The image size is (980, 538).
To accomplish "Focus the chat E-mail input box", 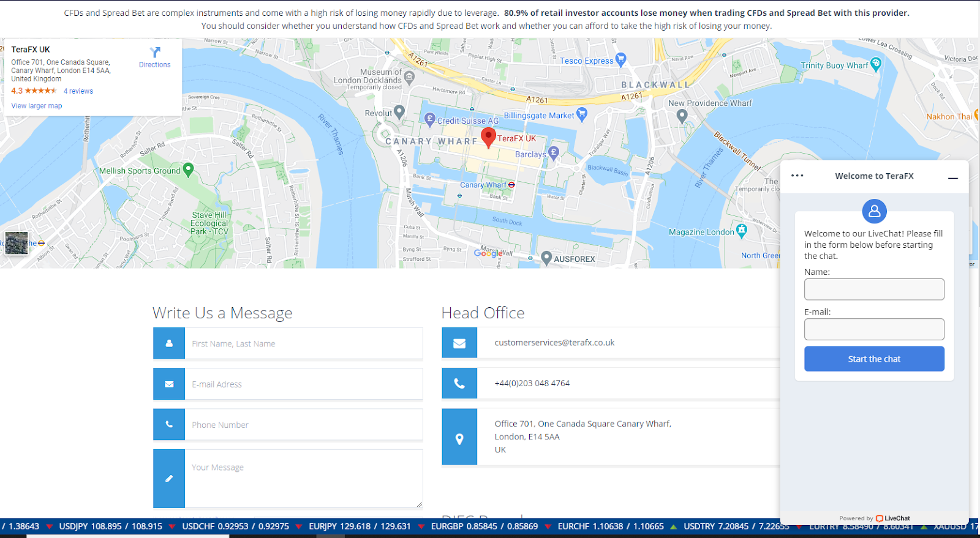I will (x=874, y=329).
